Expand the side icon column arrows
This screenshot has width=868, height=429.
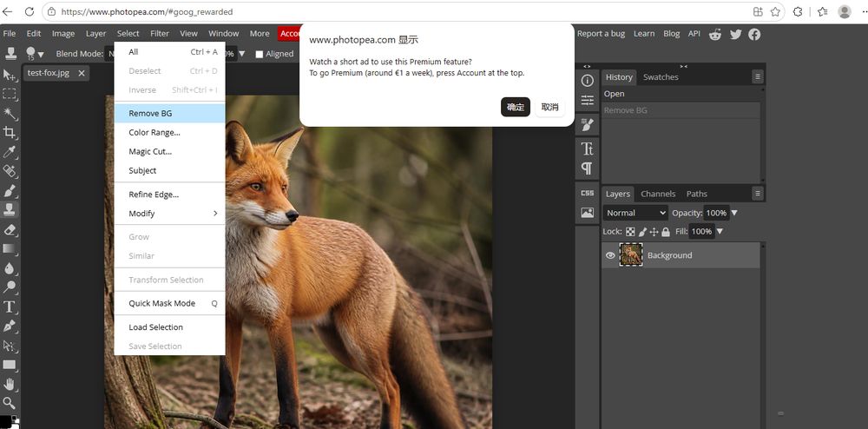588,66
